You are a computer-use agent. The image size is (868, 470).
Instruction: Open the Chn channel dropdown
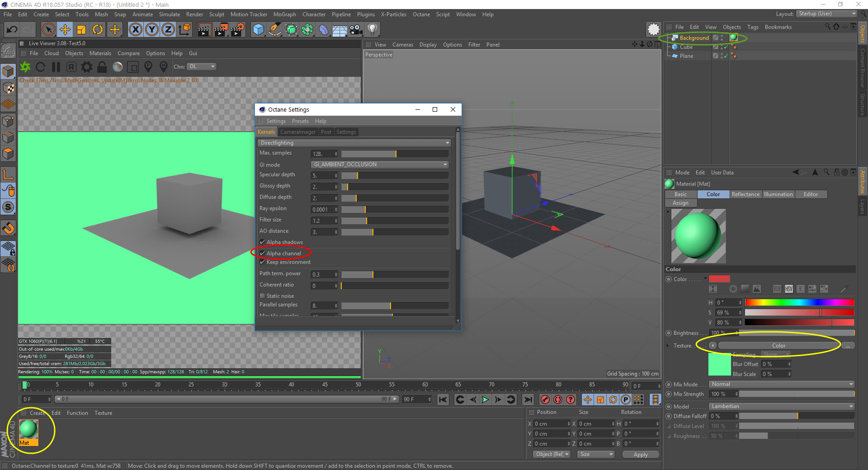[202, 66]
